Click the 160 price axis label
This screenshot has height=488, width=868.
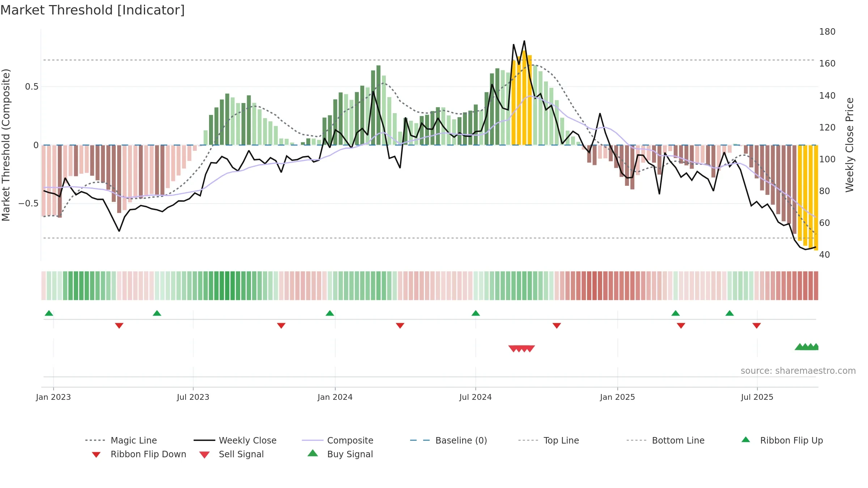point(827,64)
